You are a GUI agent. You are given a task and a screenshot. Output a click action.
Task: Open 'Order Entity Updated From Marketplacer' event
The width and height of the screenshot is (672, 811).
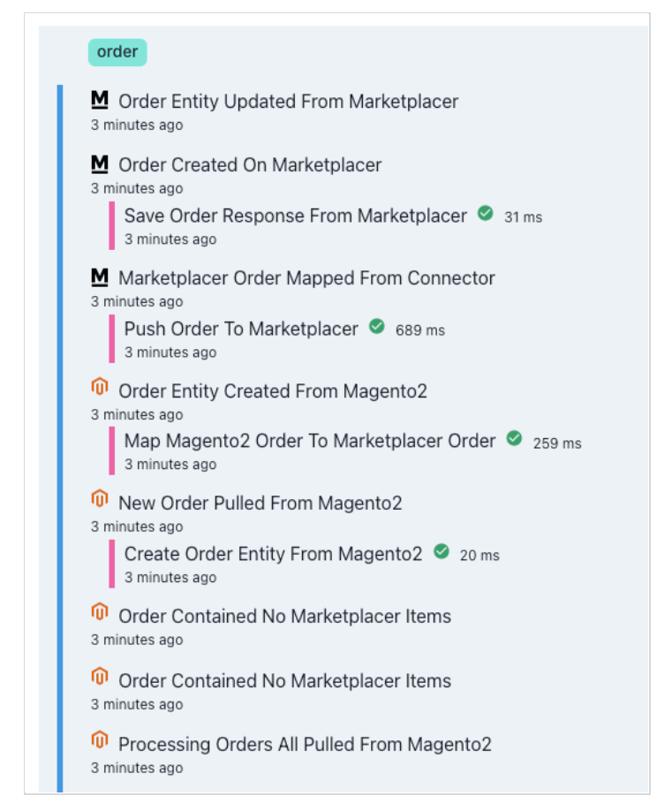point(288,102)
